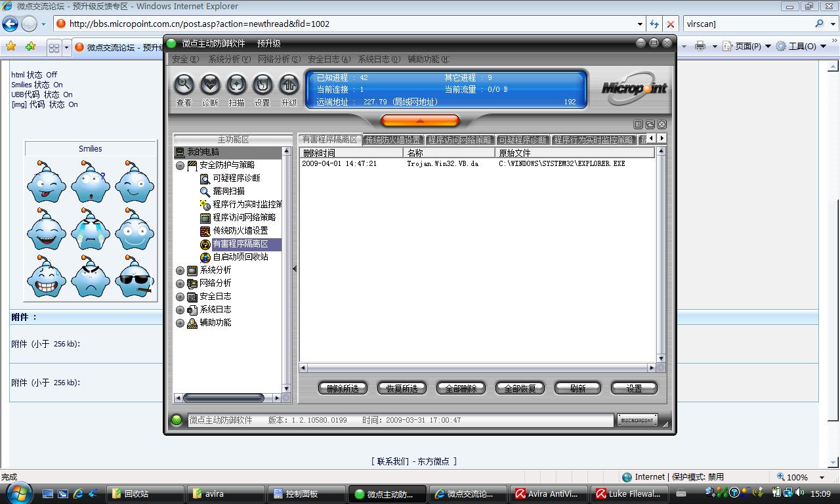Image resolution: width=840 pixels, height=504 pixels.
Task: Collapse the left panel with splitter arrow
Action: pos(295,268)
